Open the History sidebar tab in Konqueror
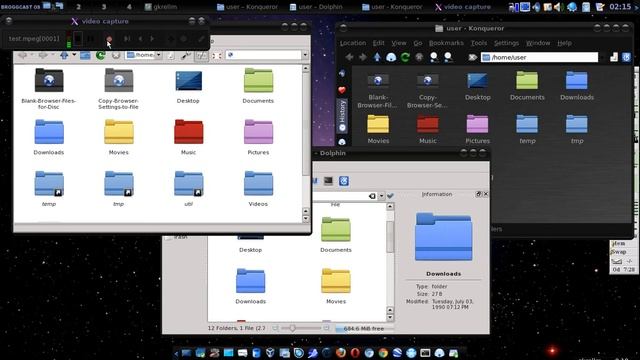Viewport: 640px width, 360px height. pyautogui.click(x=342, y=116)
